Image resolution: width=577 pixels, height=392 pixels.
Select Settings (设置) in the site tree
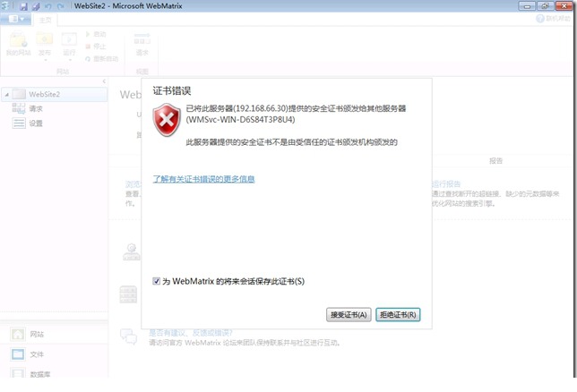click(36, 124)
